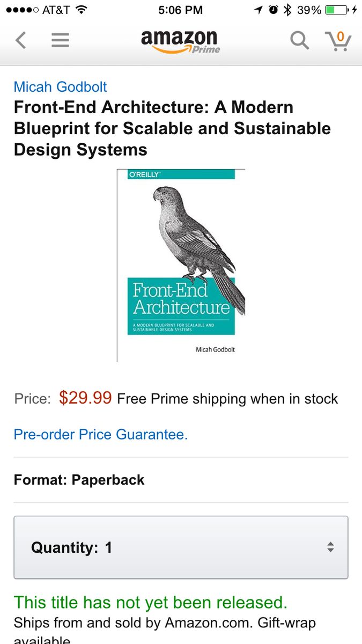Tap the search magnifier icon
Screen dimensions: 362x644
300,40
